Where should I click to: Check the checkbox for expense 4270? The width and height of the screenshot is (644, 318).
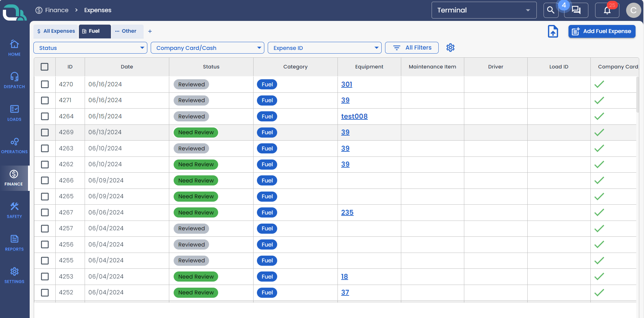pyautogui.click(x=45, y=84)
